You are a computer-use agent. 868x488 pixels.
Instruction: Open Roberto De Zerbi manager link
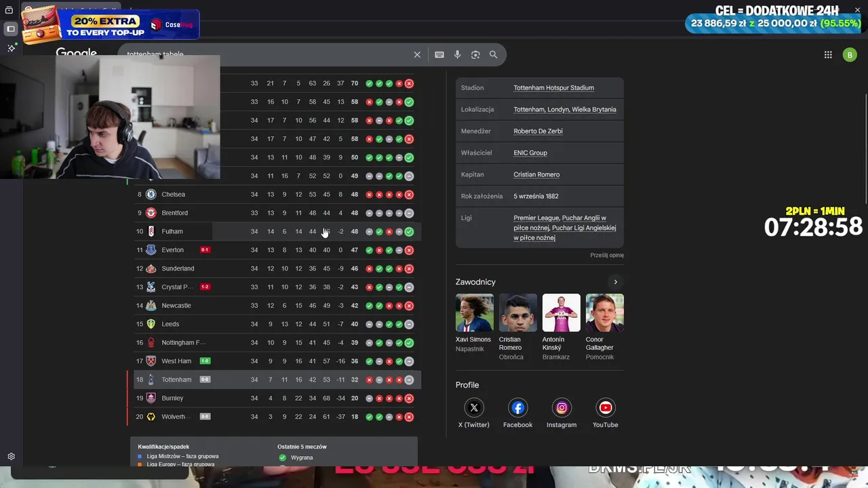pos(538,131)
